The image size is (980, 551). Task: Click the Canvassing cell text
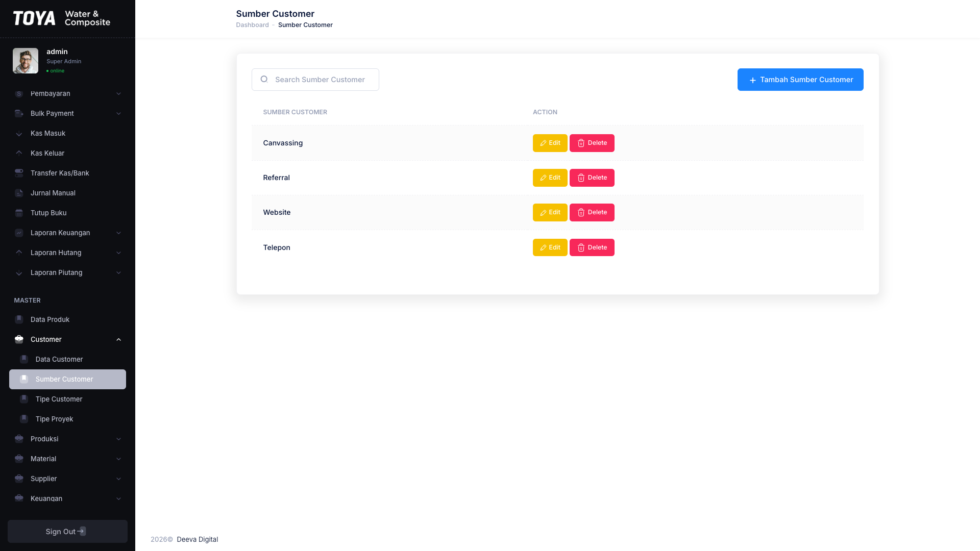(283, 143)
